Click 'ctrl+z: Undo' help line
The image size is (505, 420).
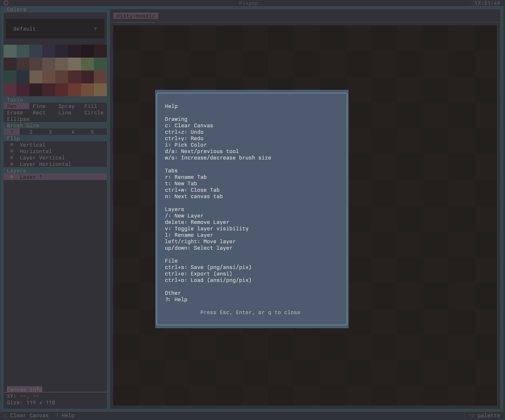coord(184,132)
